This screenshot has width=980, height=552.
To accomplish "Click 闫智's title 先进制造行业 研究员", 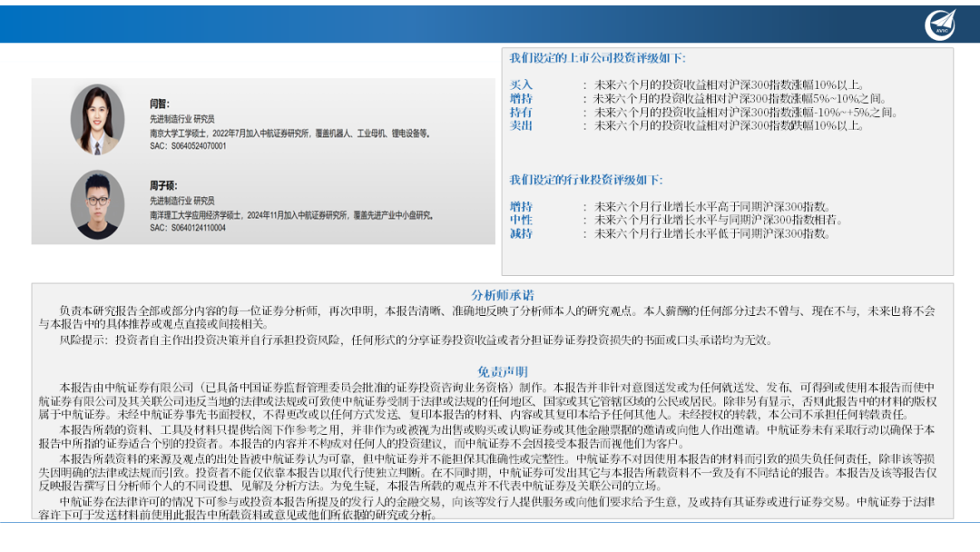I will tap(181, 119).
